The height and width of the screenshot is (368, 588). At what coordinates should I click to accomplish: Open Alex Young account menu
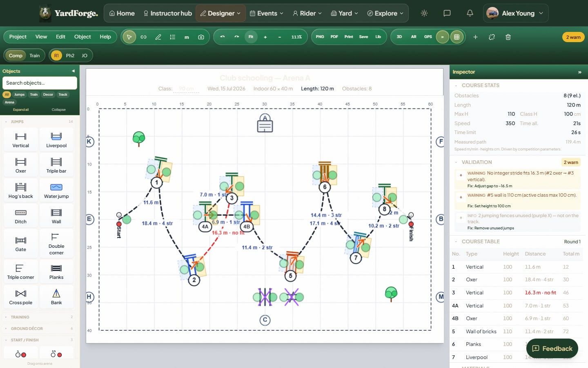point(516,13)
